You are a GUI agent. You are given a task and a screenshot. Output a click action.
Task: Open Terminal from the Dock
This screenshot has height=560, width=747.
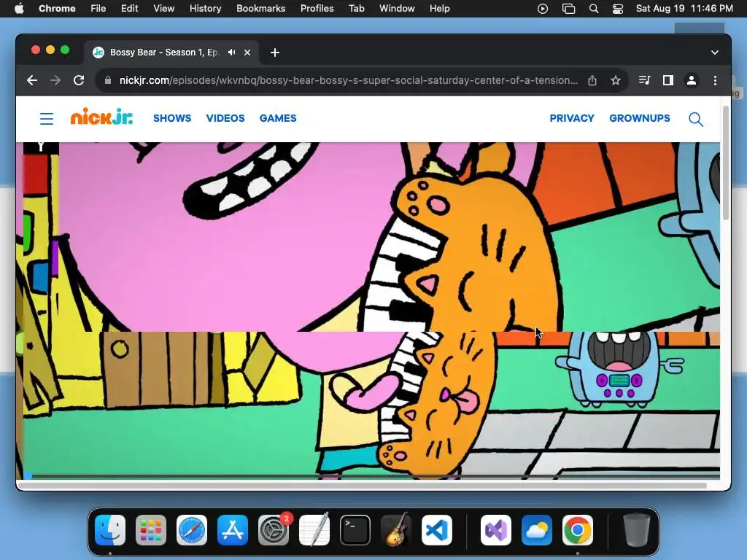coord(355,530)
